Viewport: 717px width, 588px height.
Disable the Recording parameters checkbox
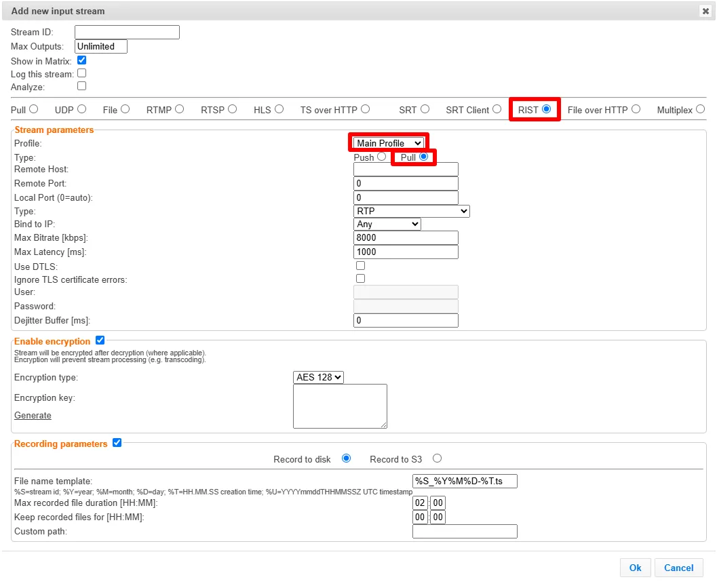[x=117, y=443]
